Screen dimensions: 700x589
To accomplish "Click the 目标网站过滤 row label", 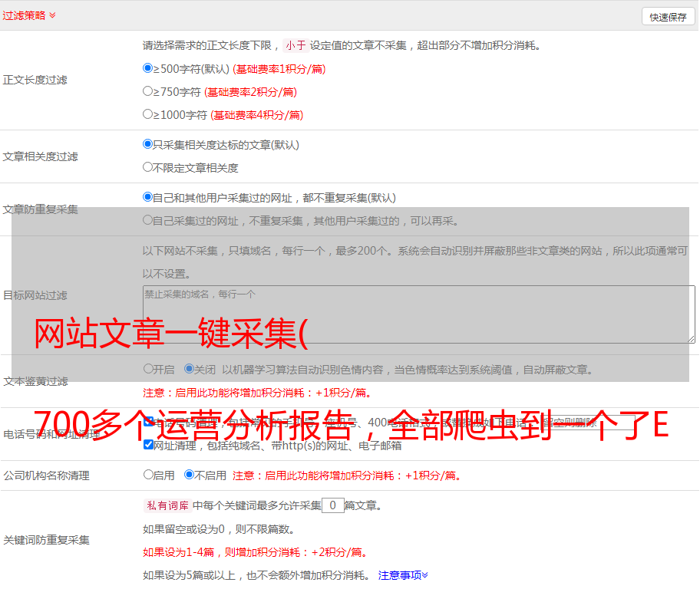I will [x=35, y=295].
